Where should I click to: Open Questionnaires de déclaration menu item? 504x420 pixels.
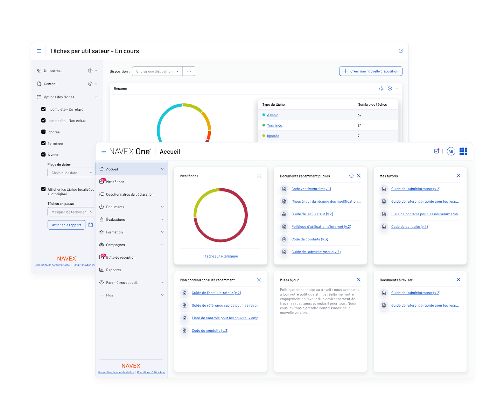coord(131,194)
